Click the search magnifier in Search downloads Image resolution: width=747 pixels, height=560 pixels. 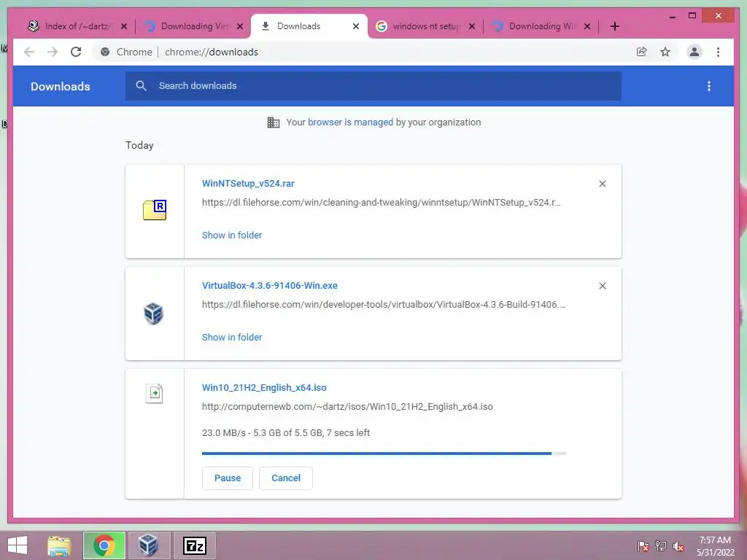click(x=141, y=86)
